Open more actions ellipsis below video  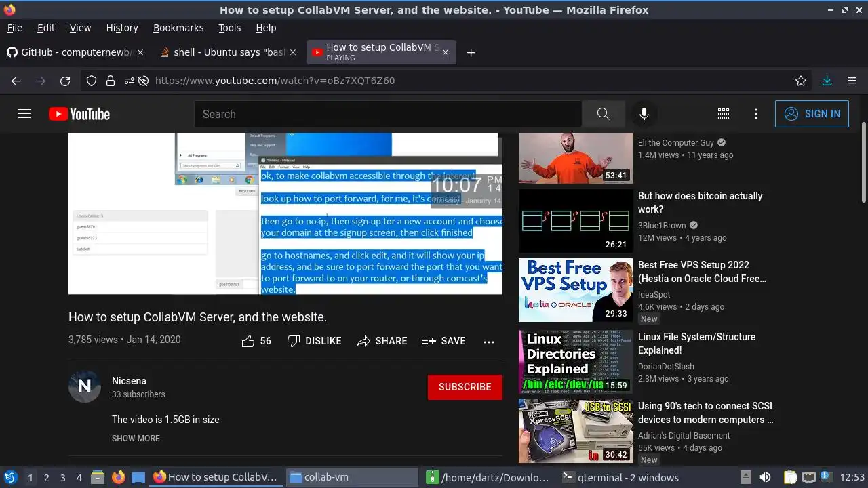coord(489,342)
